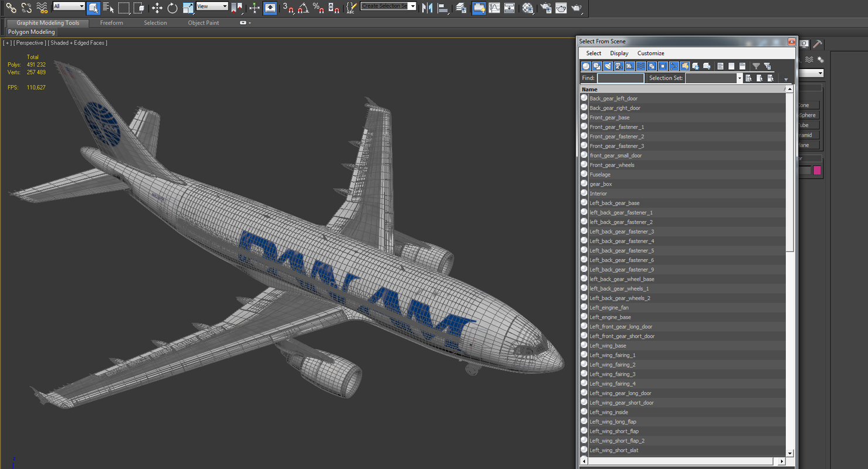This screenshot has height=469, width=868.
Task: Toggle Display Space Warps filter in dialog
Action: coord(640,66)
